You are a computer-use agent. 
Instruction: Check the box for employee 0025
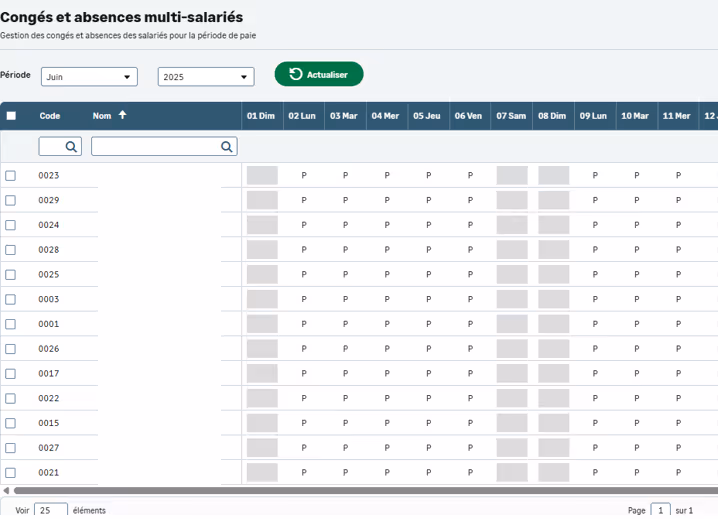point(11,274)
